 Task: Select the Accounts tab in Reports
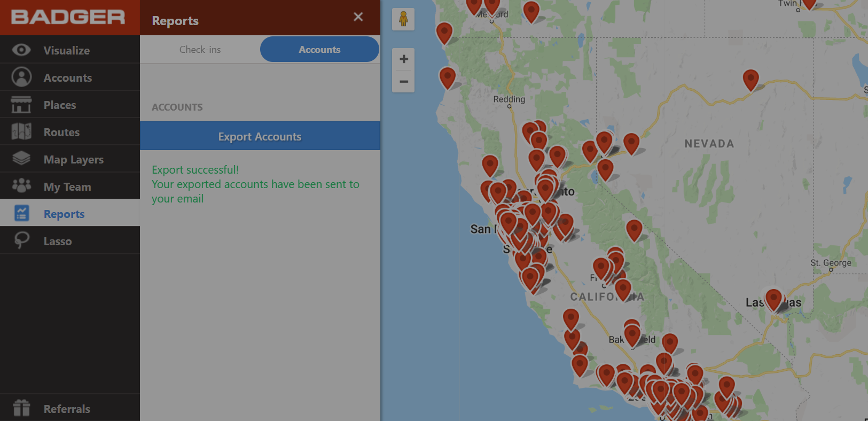[x=319, y=49]
